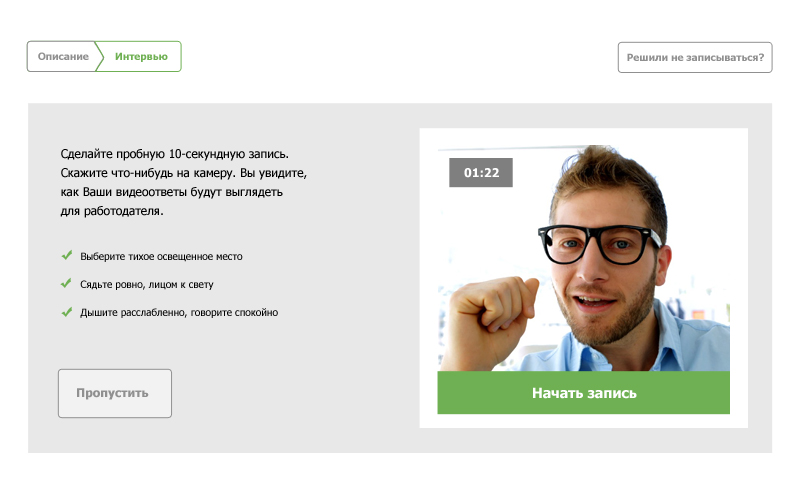Viewport: 800px width, 497px height.
Task: Select the tip Дышите расслабленно, говорите спокойно
Action: [179, 313]
